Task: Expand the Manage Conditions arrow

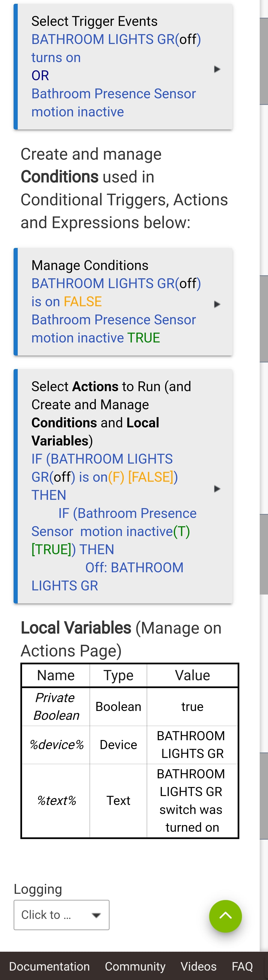Action: (217, 304)
